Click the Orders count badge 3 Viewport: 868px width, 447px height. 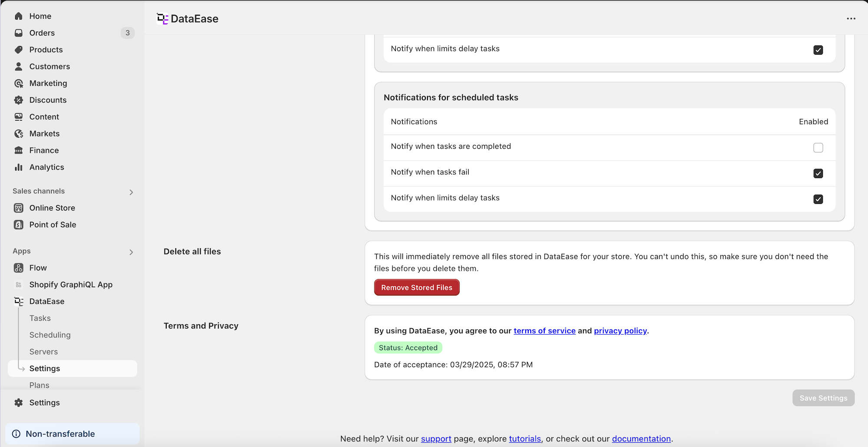click(128, 33)
